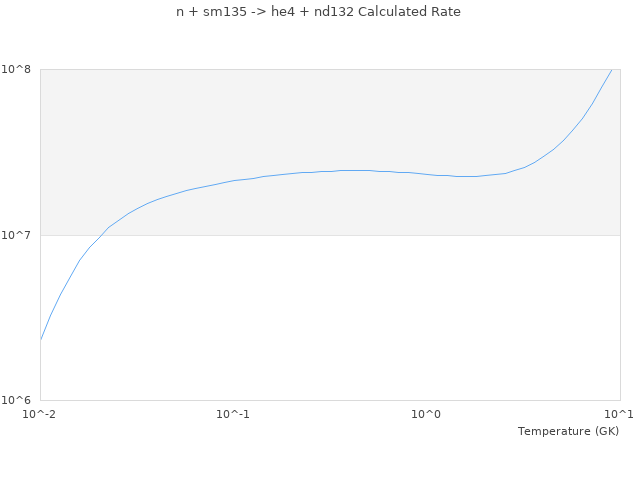Click the blue curve above the 10^-1 tick
This screenshot has width=640, height=480.
tap(233, 180)
